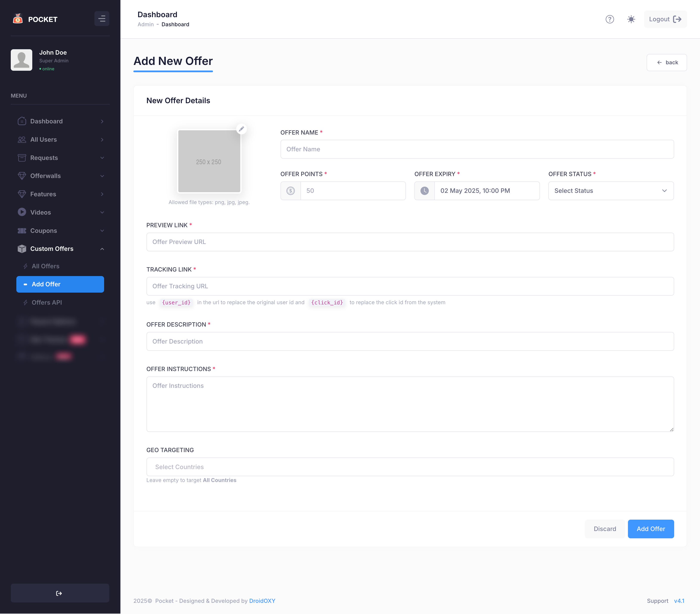Go to All Offers submenu item

(46, 266)
